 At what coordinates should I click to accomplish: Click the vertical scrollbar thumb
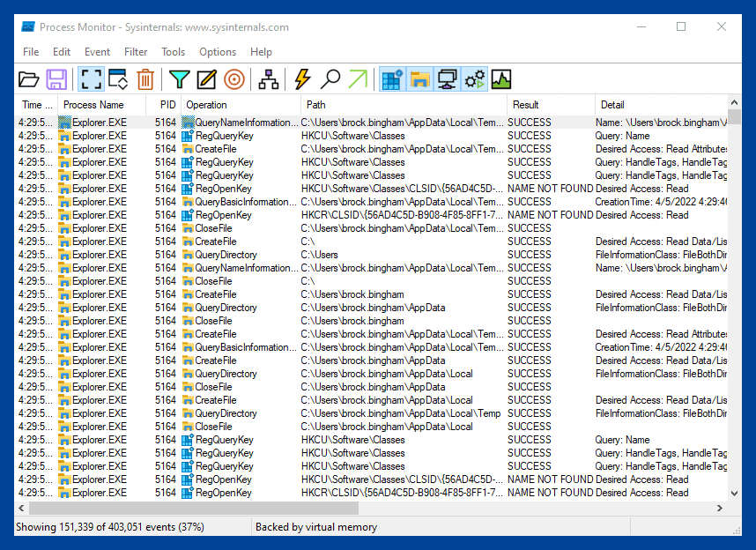pyautogui.click(x=734, y=116)
